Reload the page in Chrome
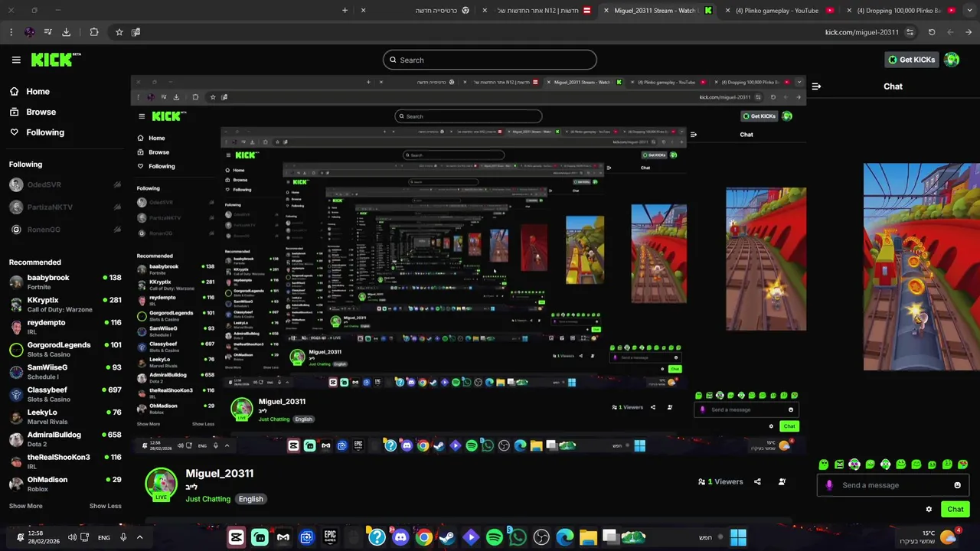 [932, 32]
